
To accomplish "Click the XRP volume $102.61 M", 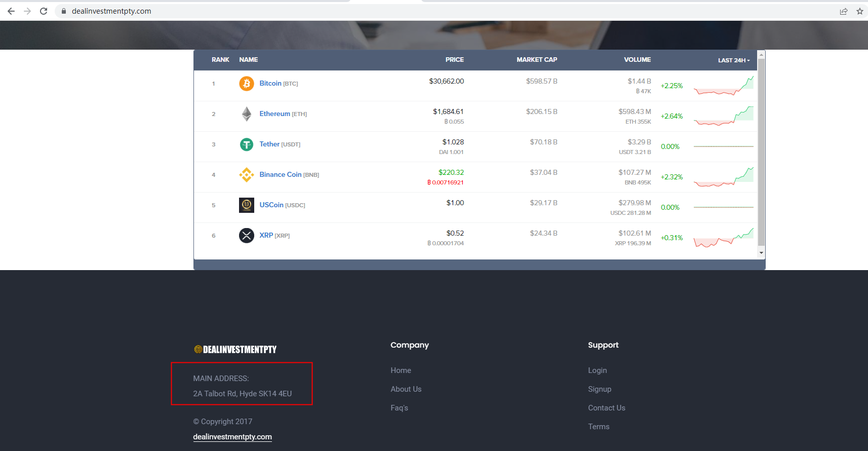I will tap(635, 233).
